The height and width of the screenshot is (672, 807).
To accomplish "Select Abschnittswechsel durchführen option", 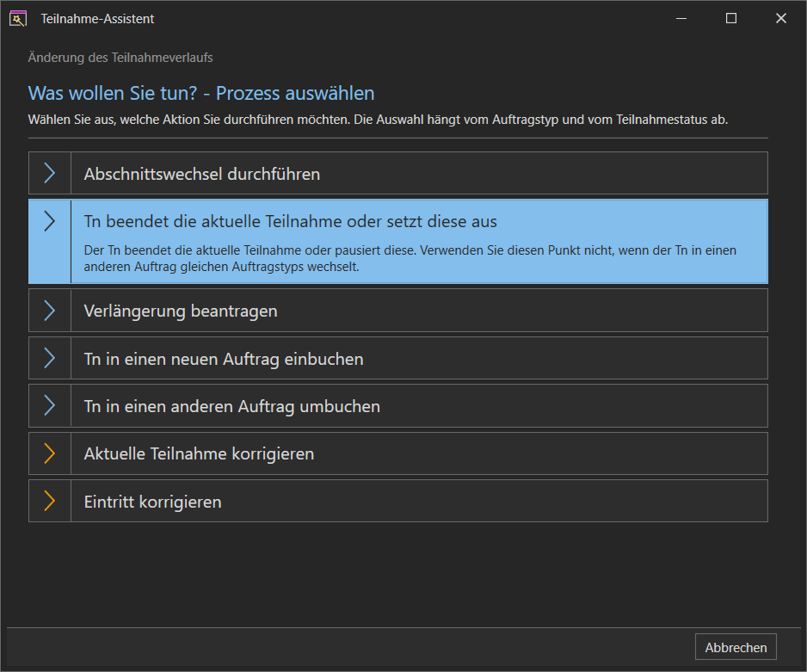I will (x=397, y=173).
